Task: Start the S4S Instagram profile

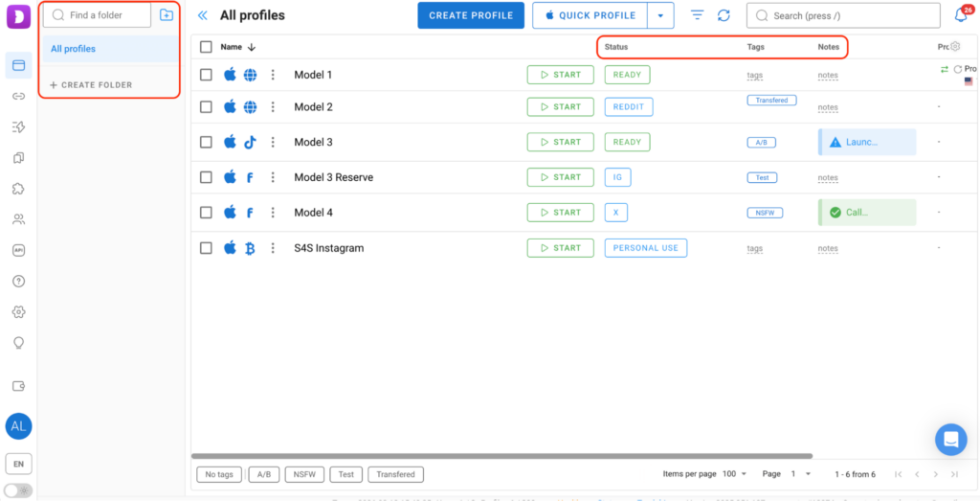Action: [x=560, y=248]
